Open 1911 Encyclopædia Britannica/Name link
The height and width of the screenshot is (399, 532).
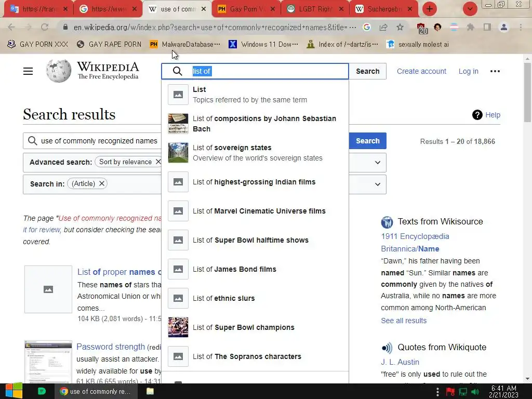pos(415,243)
